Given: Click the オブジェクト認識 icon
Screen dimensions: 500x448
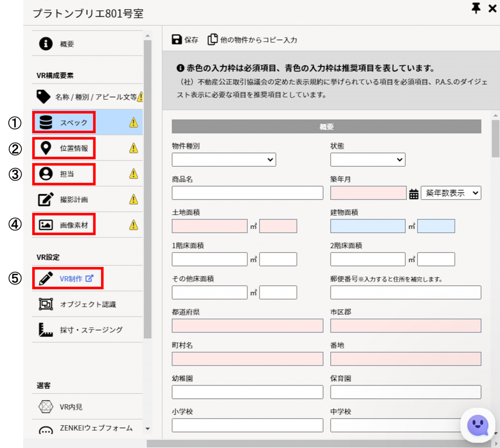Looking at the screenshot, I should click(46, 304).
